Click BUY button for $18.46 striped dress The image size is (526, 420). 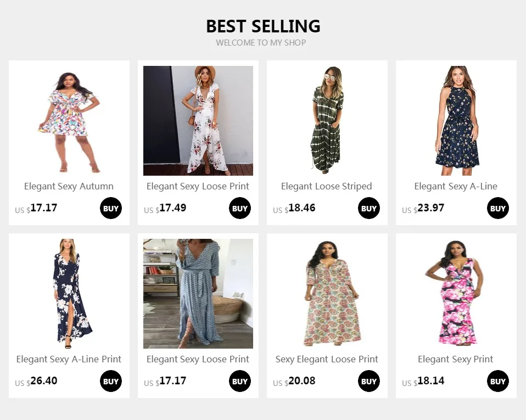368,208
